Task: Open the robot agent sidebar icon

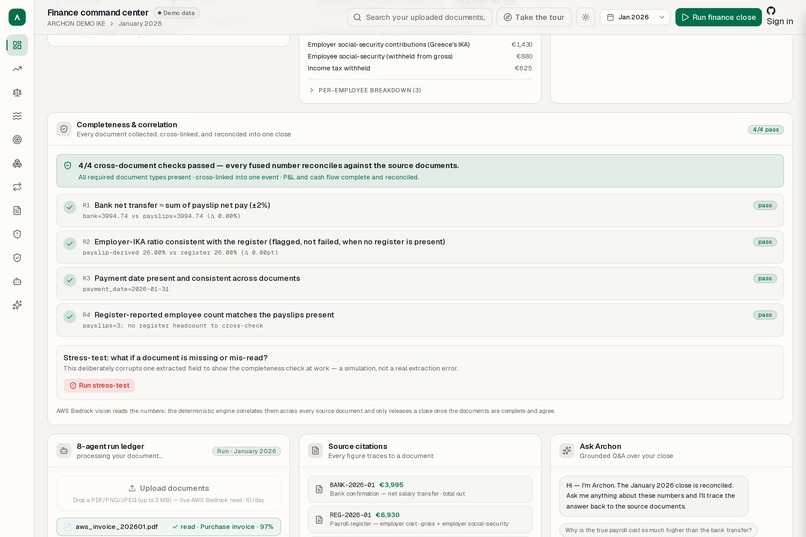Action: click(17, 282)
